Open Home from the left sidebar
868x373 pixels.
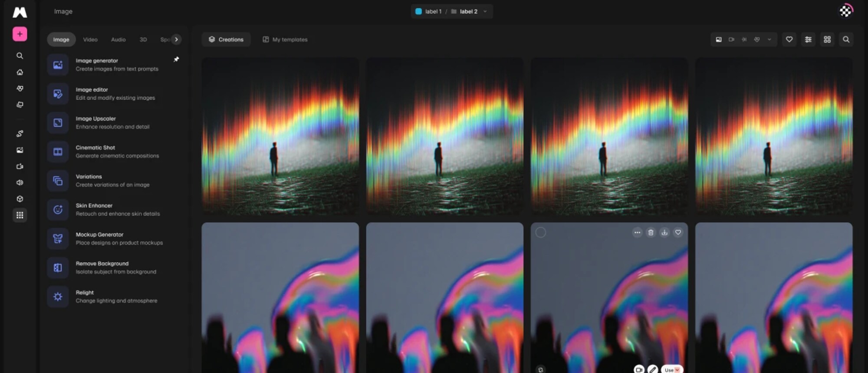coord(20,72)
